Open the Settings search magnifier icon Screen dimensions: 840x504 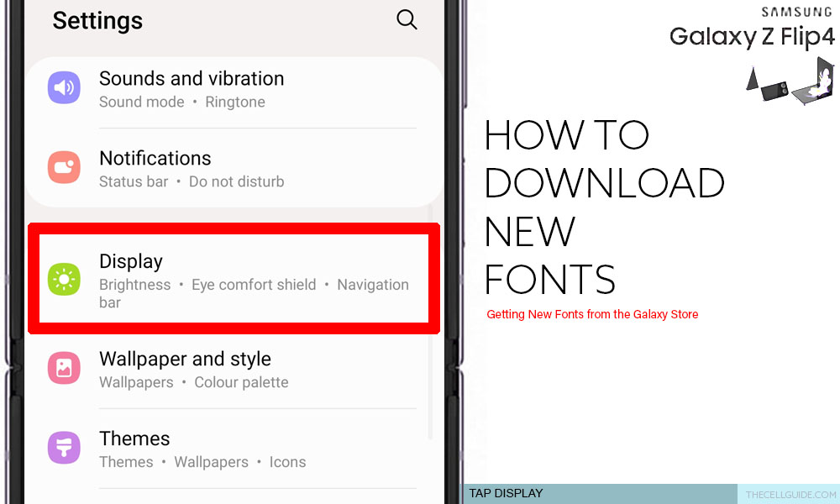coord(407,20)
